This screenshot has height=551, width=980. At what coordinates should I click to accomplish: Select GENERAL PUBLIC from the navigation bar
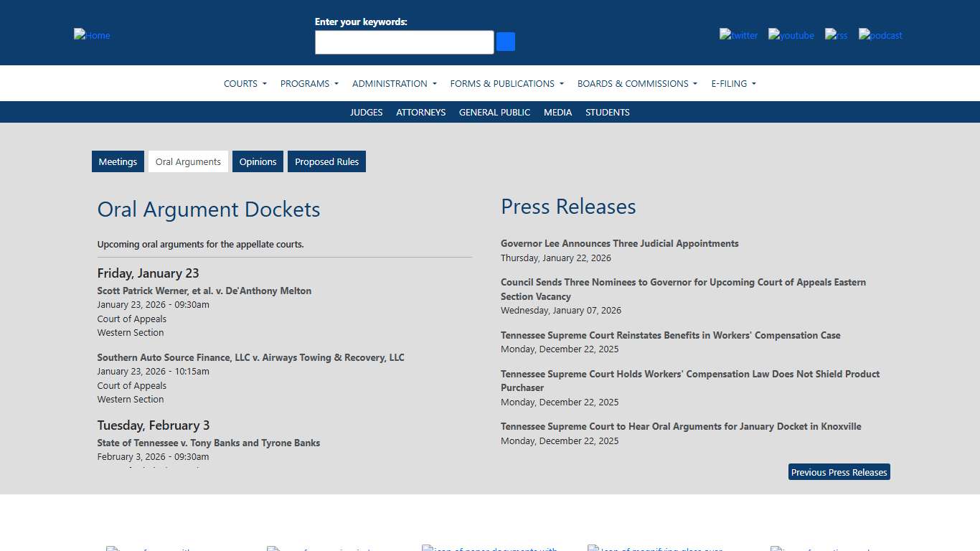(494, 112)
